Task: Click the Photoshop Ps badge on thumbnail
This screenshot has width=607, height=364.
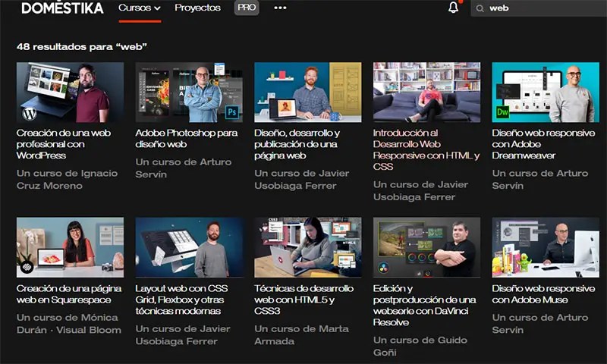Action: coord(232,112)
